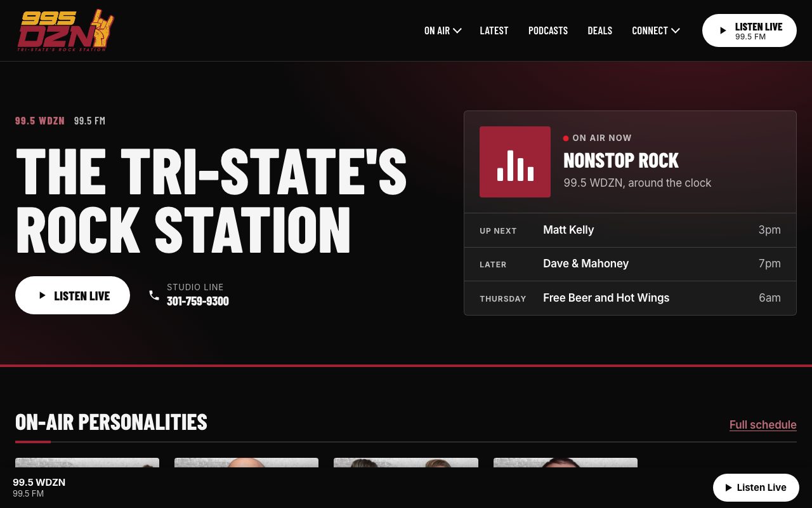Go to the Deals nav item
This screenshot has width=812, height=508.
(x=600, y=30)
